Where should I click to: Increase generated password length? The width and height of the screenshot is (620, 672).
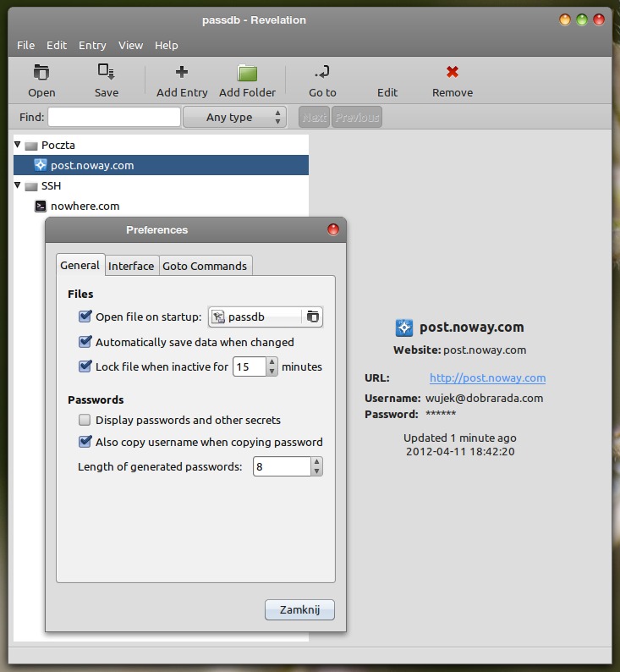316,462
